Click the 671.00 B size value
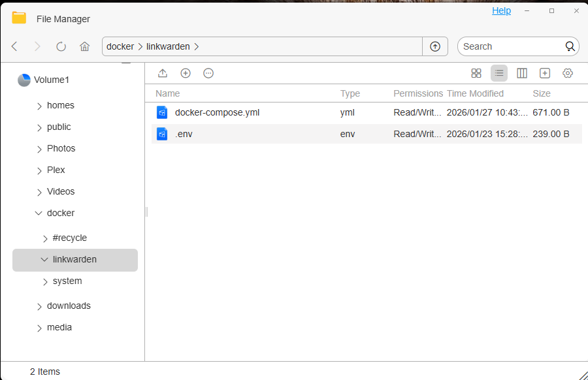The image size is (588, 380). (551, 112)
